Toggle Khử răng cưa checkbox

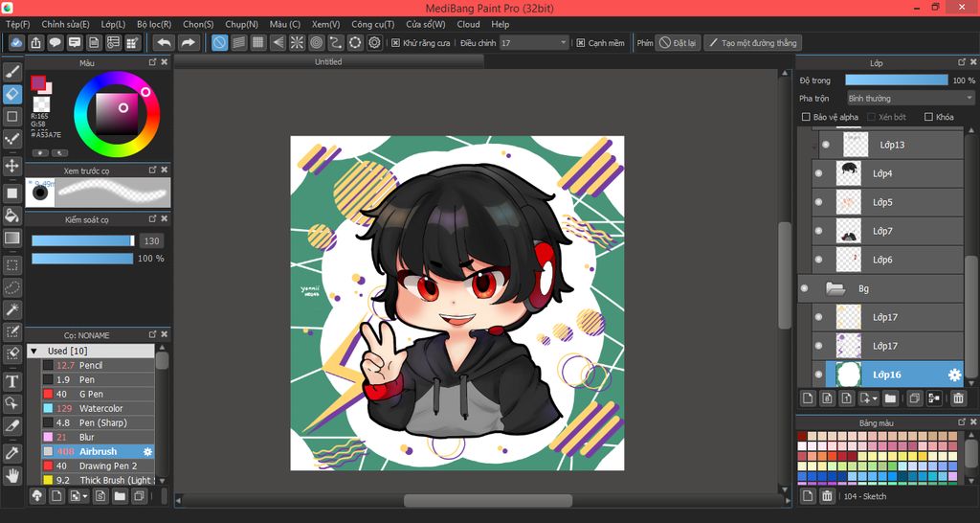coord(395,43)
